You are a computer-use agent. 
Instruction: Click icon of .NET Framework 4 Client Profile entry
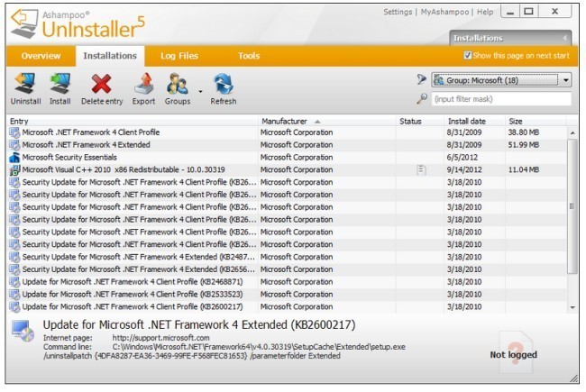(14, 132)
